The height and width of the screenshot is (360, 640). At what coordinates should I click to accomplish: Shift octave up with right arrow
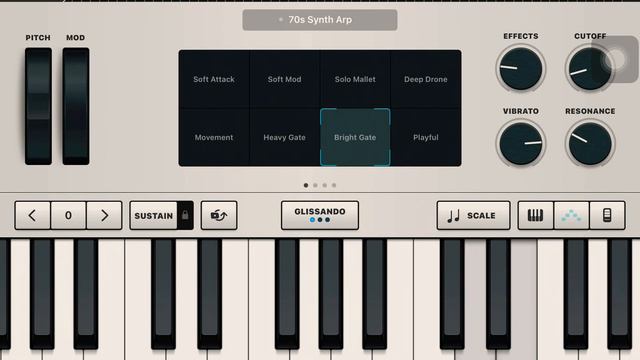tap(104, 215)
